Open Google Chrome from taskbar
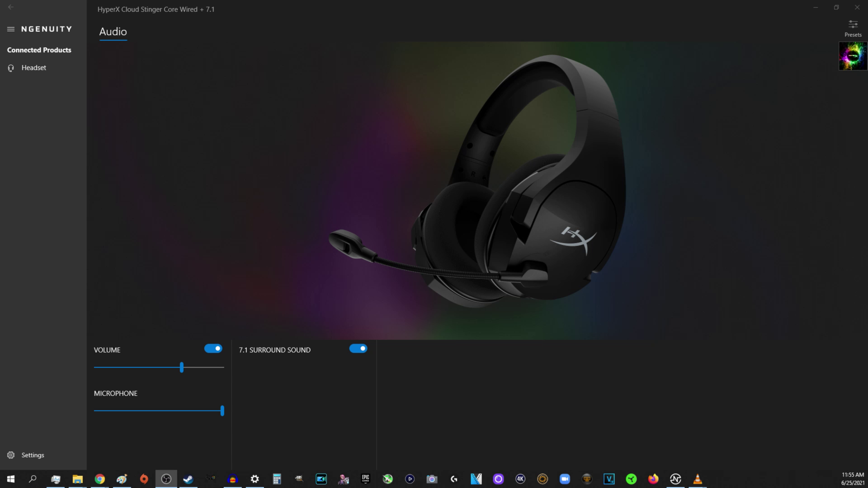868x488 pixels. [x=100, y=479]
